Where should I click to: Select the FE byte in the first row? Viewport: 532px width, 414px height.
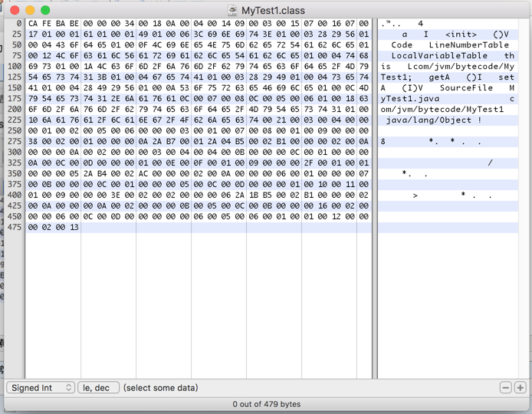click(47, 24)
